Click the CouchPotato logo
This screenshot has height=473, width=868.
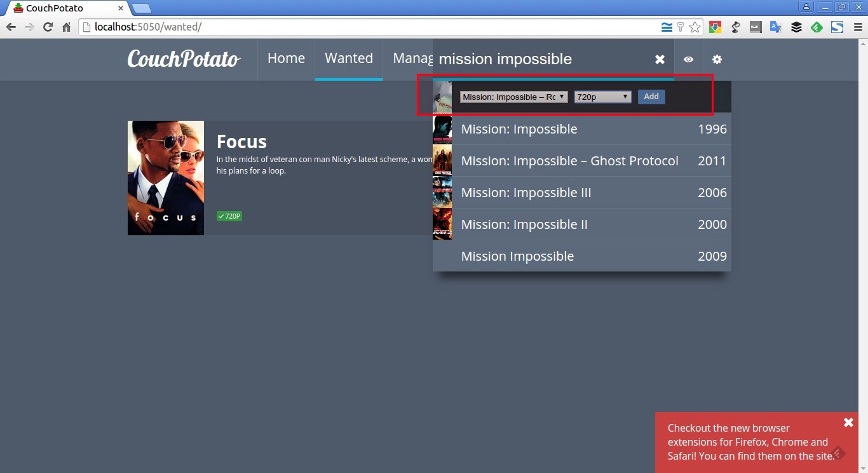tap(184, 59)
